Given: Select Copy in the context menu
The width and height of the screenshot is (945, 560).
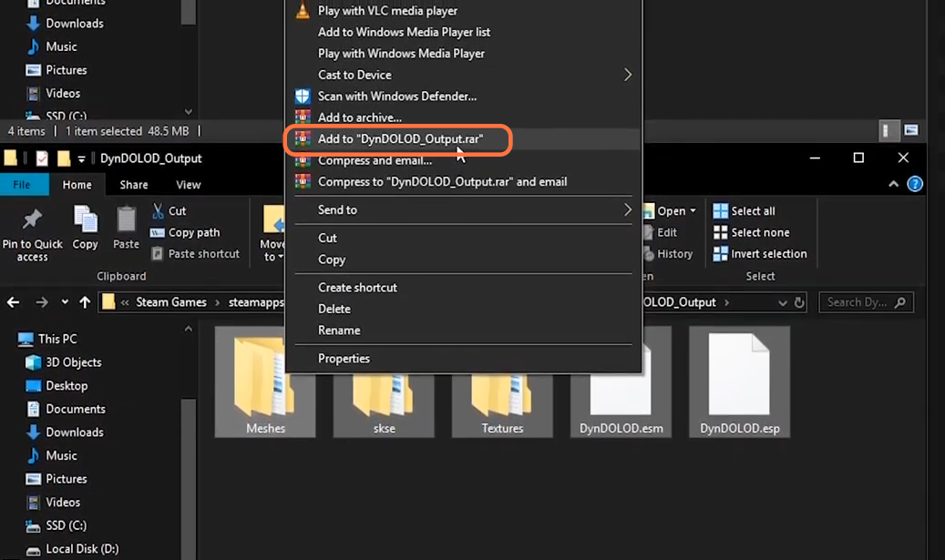Looking at the screenshot, I should pos(332,260).
